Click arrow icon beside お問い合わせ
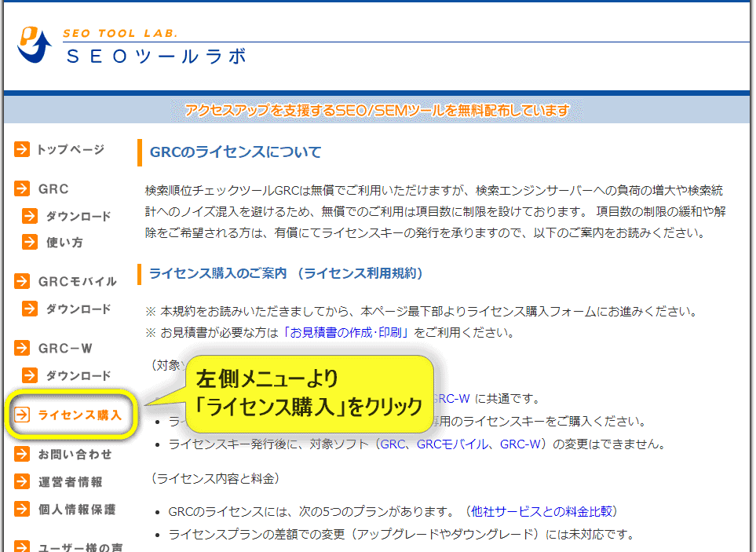756x552 pixels. pos(22,454)
